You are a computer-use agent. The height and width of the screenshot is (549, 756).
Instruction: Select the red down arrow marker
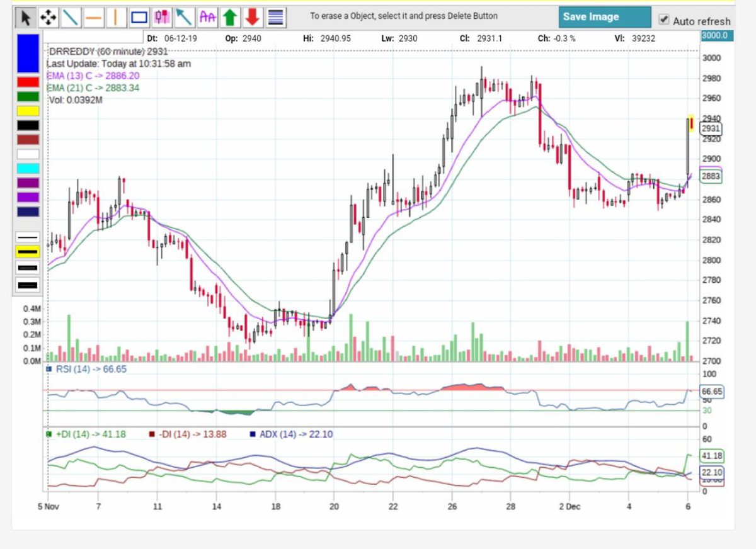tap(253, 18)
